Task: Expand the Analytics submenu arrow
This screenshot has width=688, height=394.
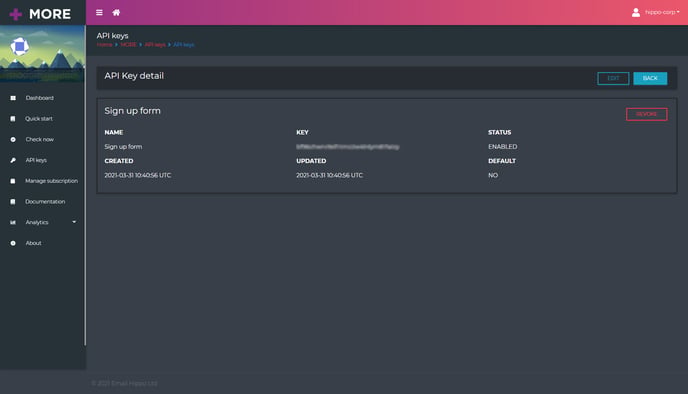Action: (74, 222)
